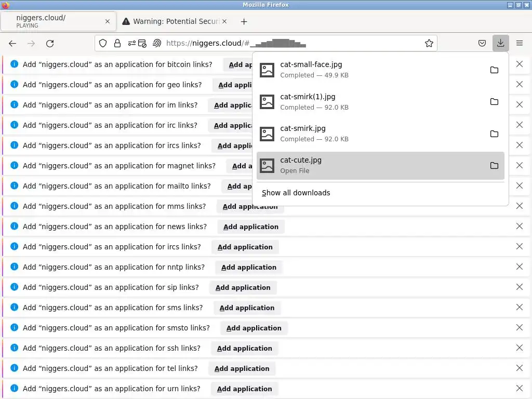
Task: Select the first tab labeled PLAYING
Action: click(x=58, y=21)
